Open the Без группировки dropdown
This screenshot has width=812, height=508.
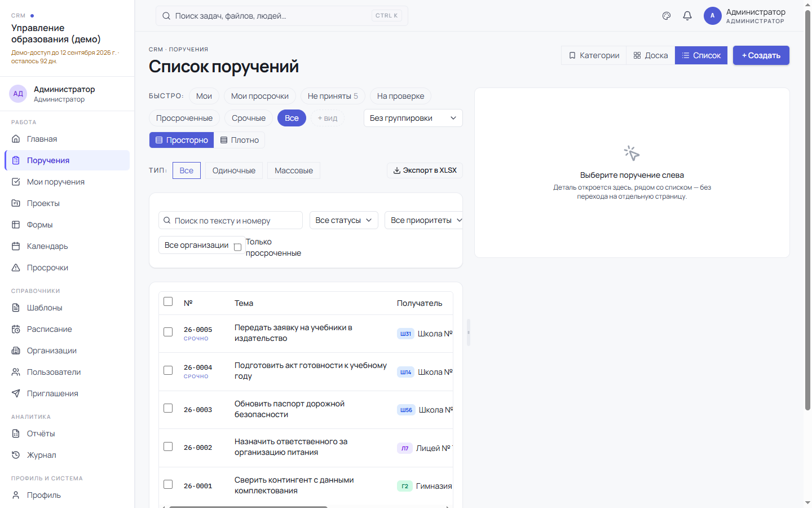click(x=413, y=118)
